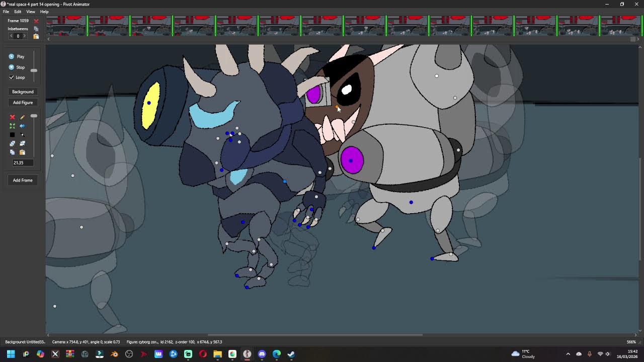
Task: Click yellow eye origin handle
Action: [x=149, y=103]
